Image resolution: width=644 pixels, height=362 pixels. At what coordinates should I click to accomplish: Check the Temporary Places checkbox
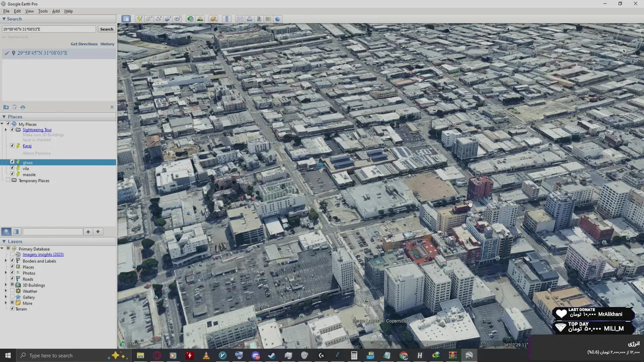tap(8, 180)
